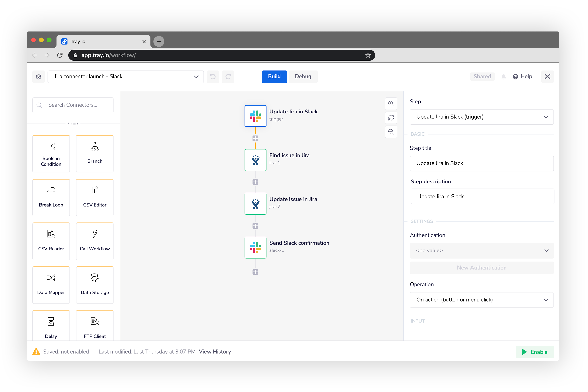Click the Step title input field
588x392 pixels.
481,163
